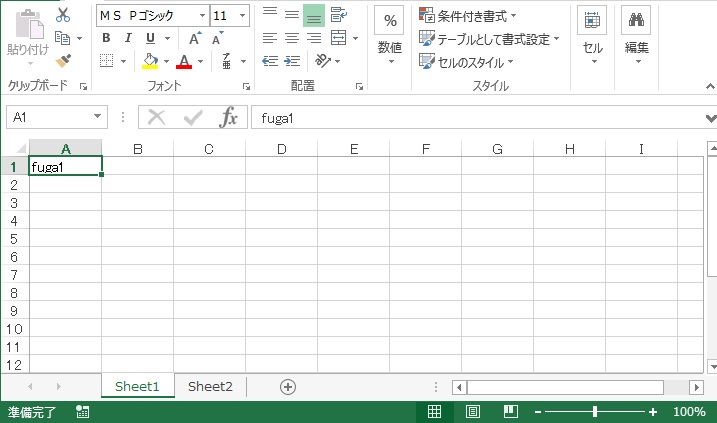
Task: Expand fill color dropdown arrow
Action: 166,61
